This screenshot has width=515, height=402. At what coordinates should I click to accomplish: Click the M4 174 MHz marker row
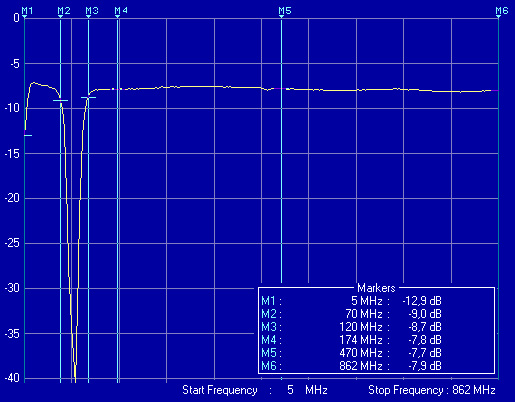click(351, 340)
